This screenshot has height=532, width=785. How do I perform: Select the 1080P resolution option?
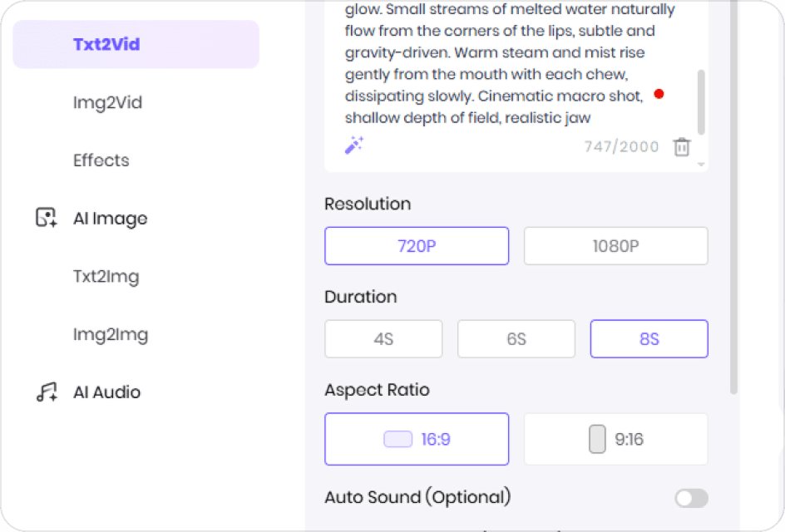pos(615,246)
